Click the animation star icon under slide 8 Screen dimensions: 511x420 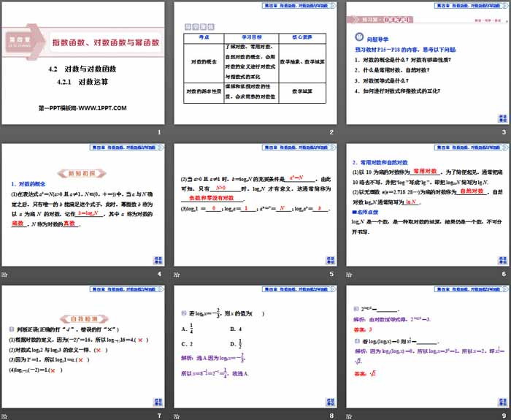178,416
